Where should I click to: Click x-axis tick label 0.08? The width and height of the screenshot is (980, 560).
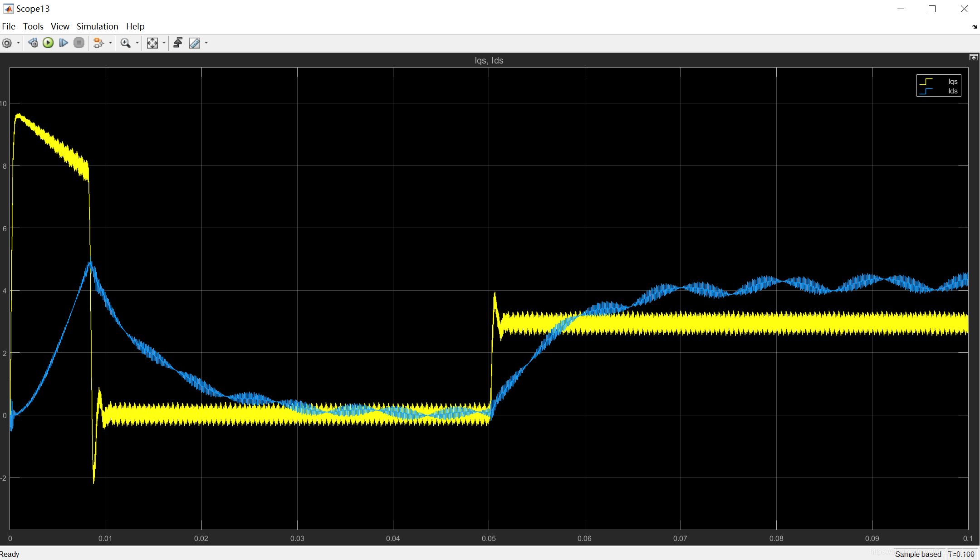point(776,538)
